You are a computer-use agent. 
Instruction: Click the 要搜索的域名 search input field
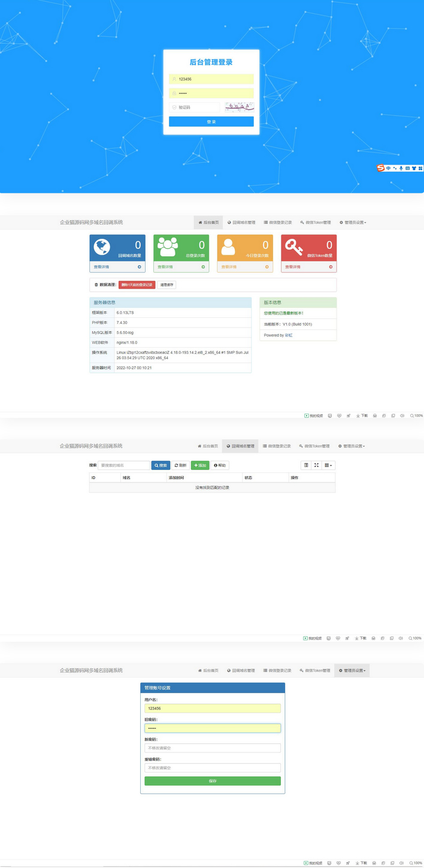coord(124,465)
